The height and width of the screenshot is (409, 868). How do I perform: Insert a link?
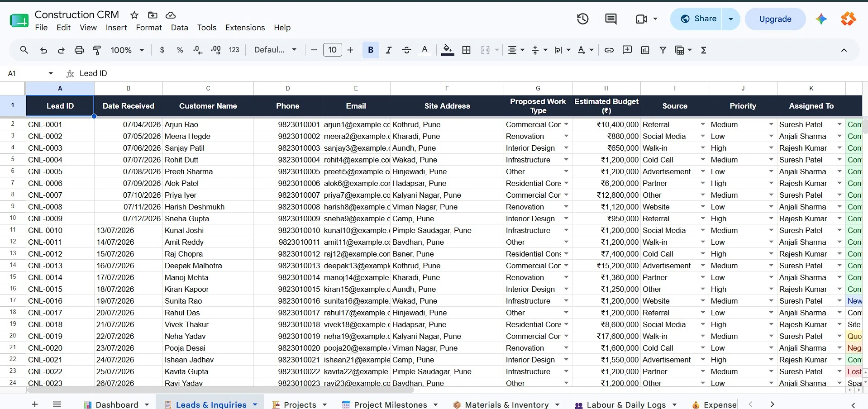[x=609, y=50]
